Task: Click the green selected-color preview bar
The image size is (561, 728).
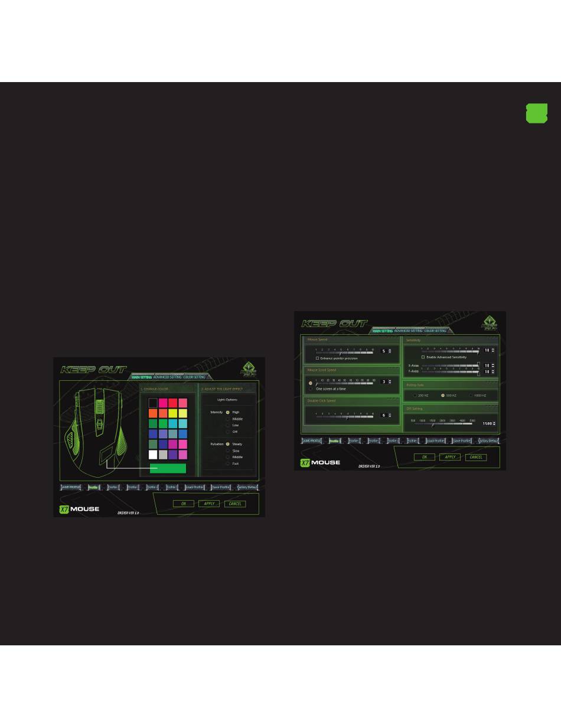Action: click(x=168, y=469)
